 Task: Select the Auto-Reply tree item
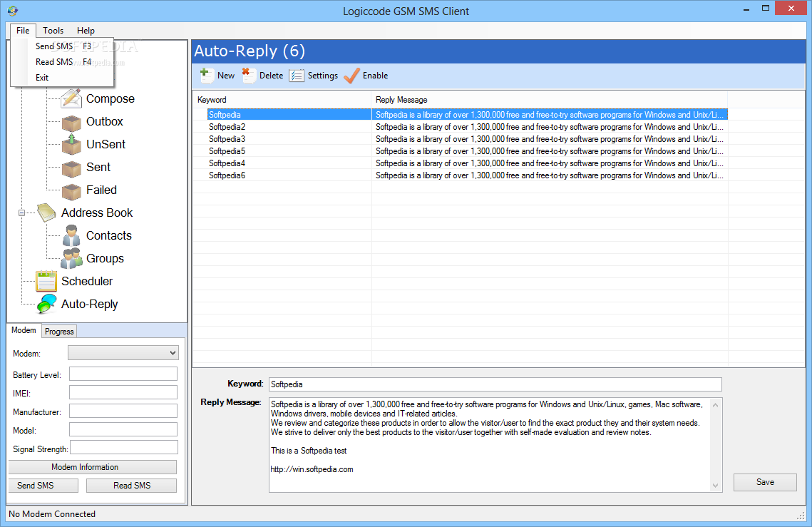tap(90, 304)
